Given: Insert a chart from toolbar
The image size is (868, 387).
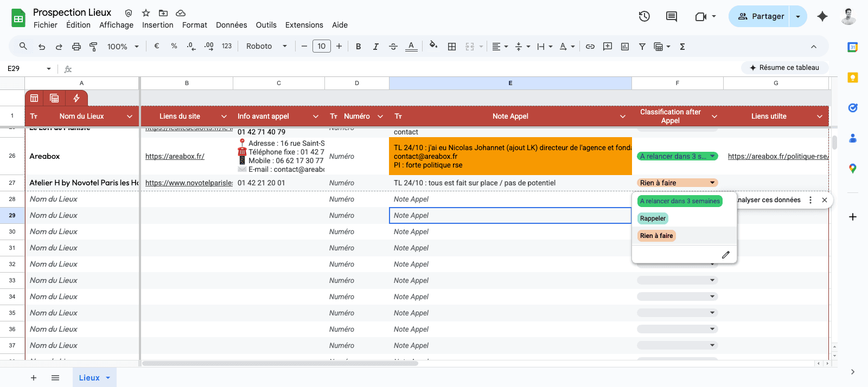Looking at the screenshot, I should coord(625,47).
